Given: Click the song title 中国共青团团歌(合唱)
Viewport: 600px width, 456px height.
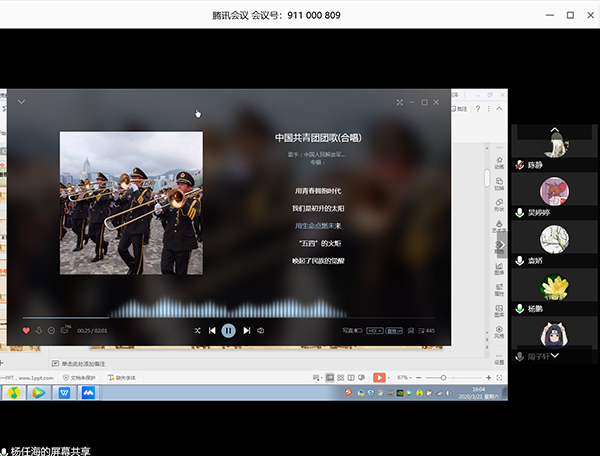Looking at the screenshot, I should click(x=316, y=137).
